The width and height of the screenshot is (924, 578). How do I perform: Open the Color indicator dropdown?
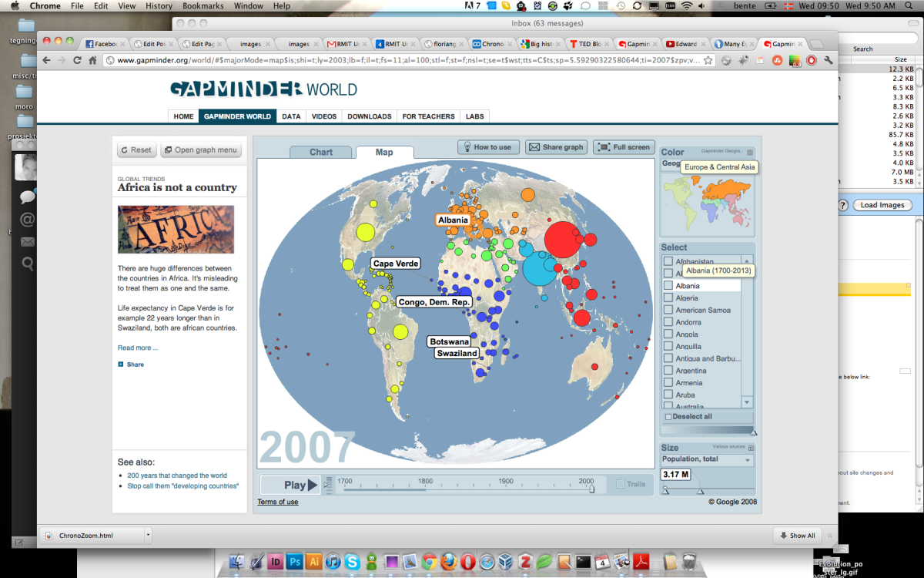[x=708, y=163]
